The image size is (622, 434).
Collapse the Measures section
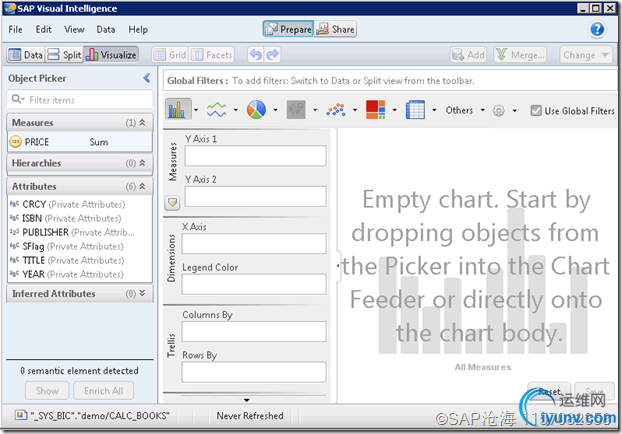142,123
